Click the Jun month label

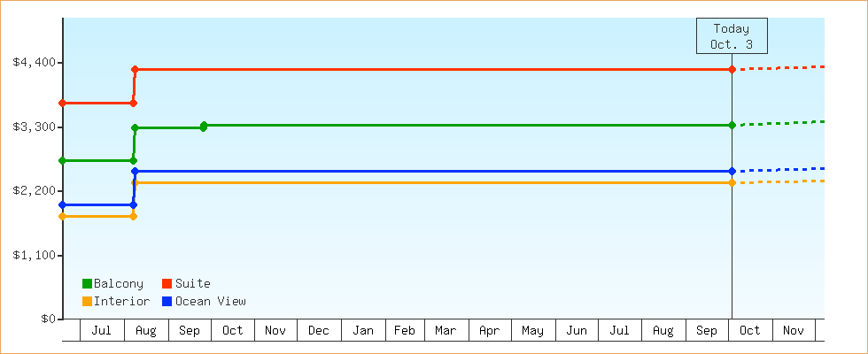[577, 331]
